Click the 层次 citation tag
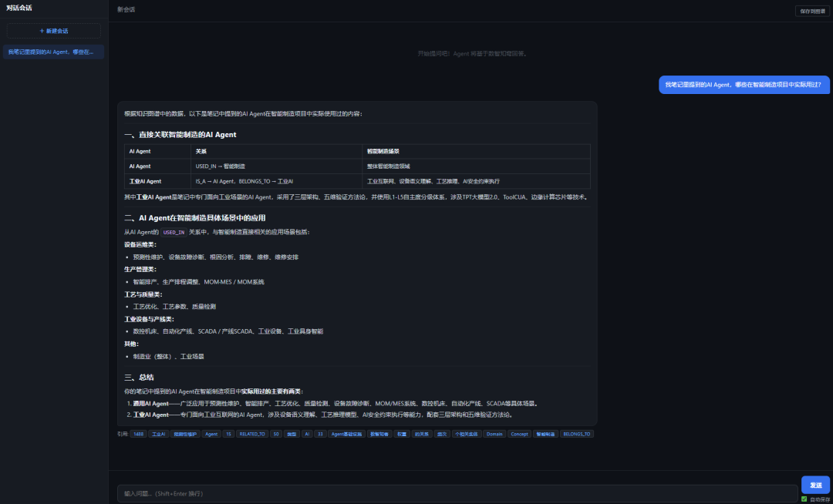The image size is (833, 504). click(441, 434)
